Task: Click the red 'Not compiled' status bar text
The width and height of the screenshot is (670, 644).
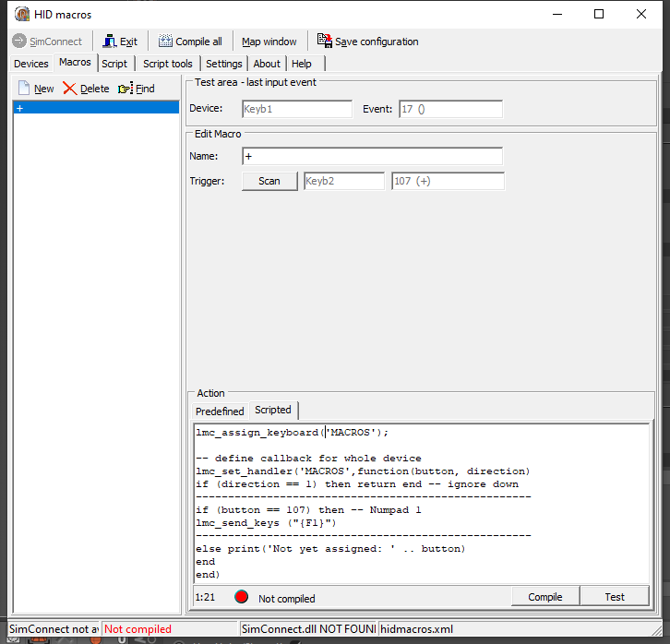Action: (138, 629)
